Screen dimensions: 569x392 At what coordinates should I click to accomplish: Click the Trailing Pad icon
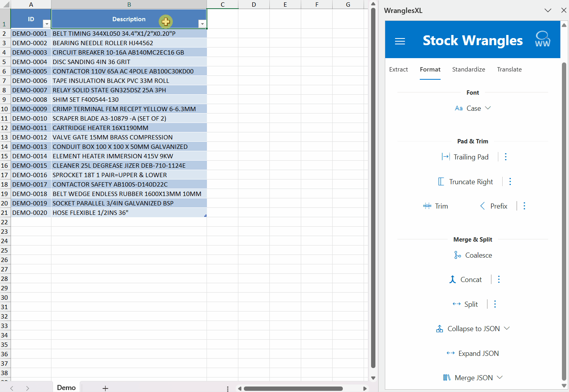point(446,157)
